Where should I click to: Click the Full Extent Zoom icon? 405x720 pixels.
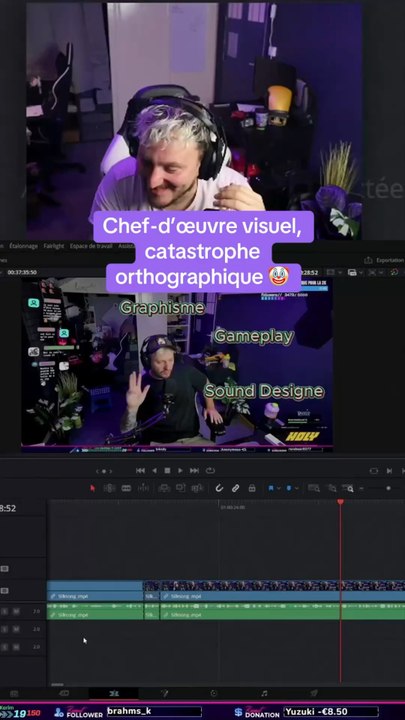[x=314, y=488]
